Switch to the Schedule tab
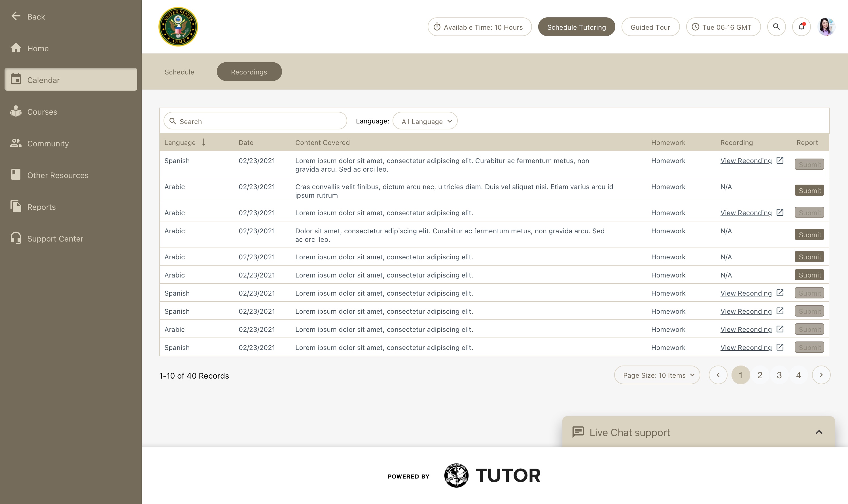This screenshot has width=848, height=504. pyautogui.click(x=179, y=72)
